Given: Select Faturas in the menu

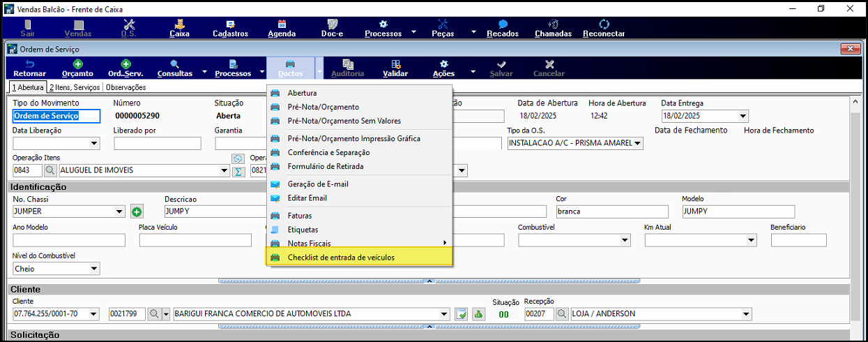Looking at the screenshot, I should [360, 216].
